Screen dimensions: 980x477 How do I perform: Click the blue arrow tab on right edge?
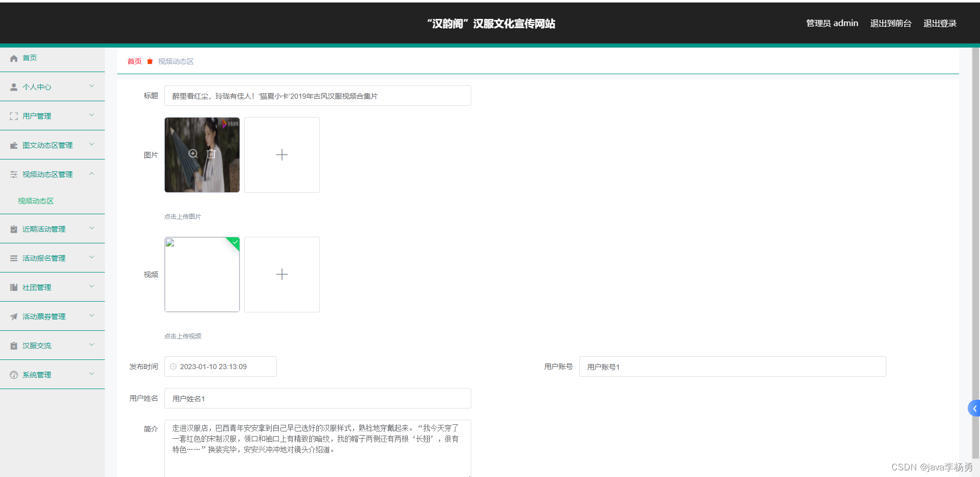click(x=974, y=408)
